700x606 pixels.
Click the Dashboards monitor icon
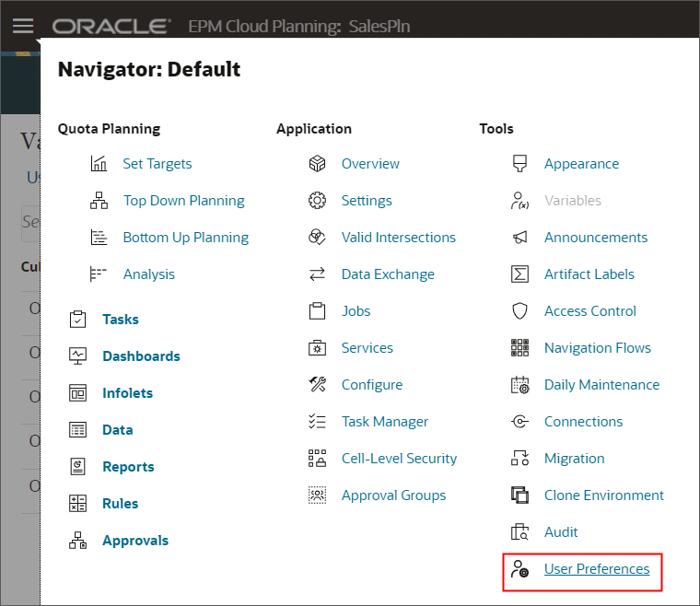point(77,356)
